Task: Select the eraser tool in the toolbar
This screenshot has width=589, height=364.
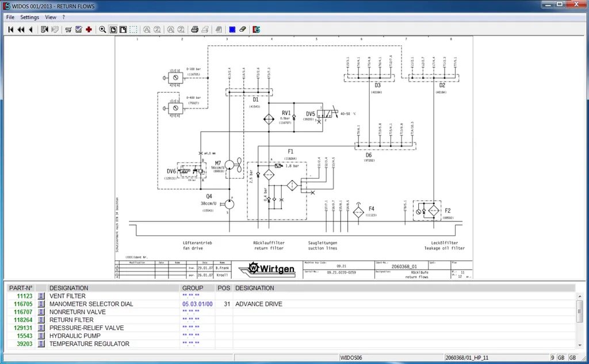Action: coord(242,29)
